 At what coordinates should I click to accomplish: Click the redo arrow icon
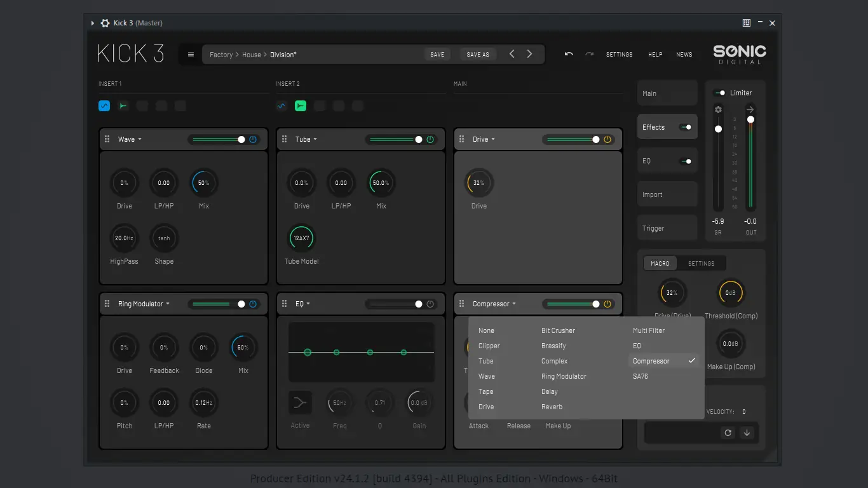(589, 54)
